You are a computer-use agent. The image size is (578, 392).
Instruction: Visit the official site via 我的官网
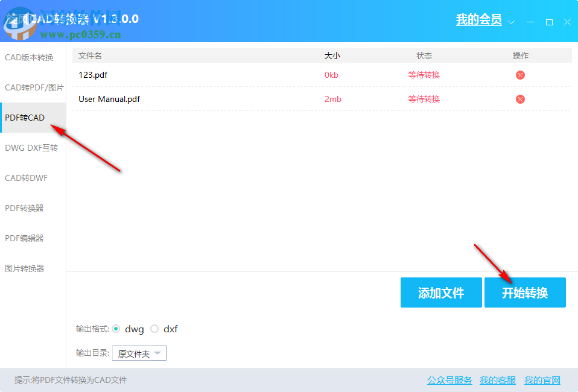(x=542, y=380)
